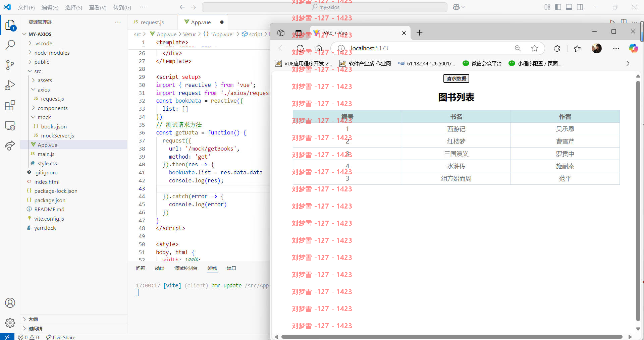Collapse the src folder

click(x=30, y=71)
